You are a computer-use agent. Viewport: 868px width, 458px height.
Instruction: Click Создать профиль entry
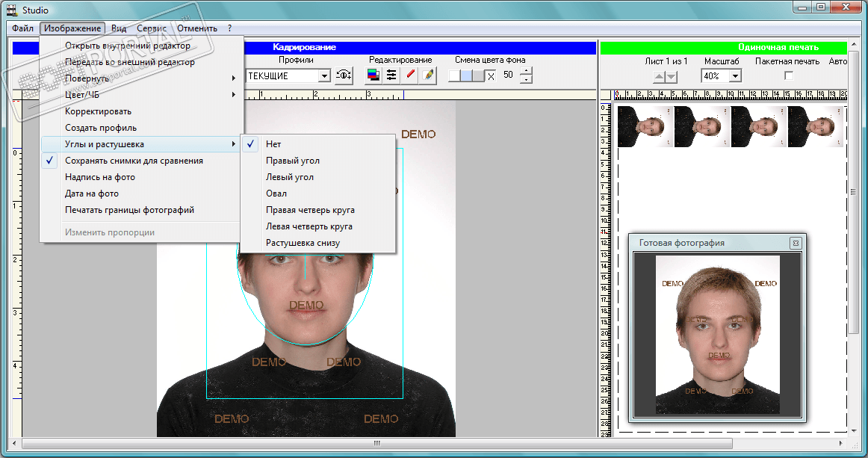[101, 128]
